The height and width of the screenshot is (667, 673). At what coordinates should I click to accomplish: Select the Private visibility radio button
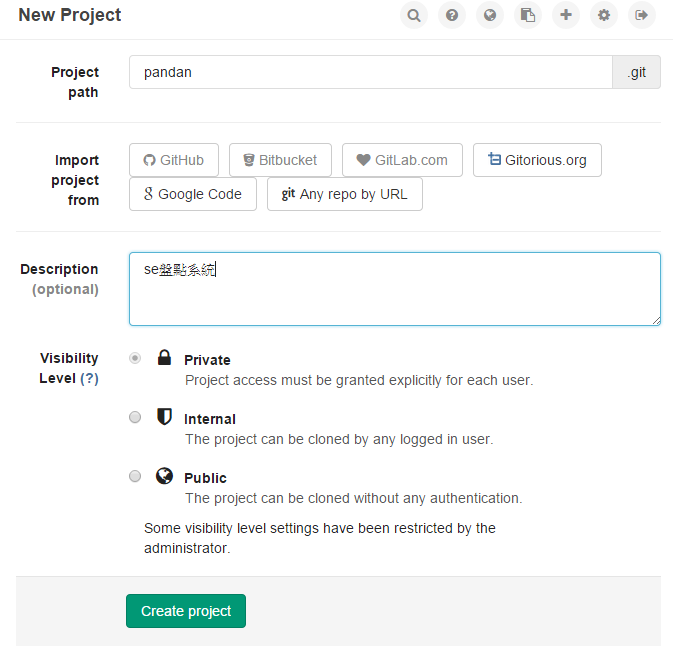point(135,358)
